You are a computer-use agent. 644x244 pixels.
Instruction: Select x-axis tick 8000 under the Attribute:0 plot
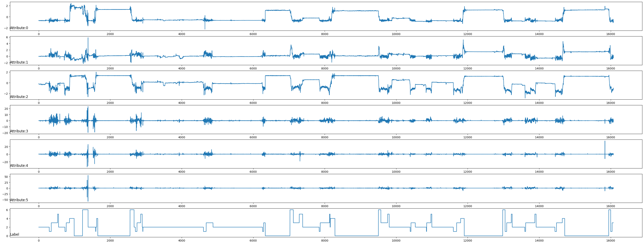pyautogui.click(x=325, y=34)
